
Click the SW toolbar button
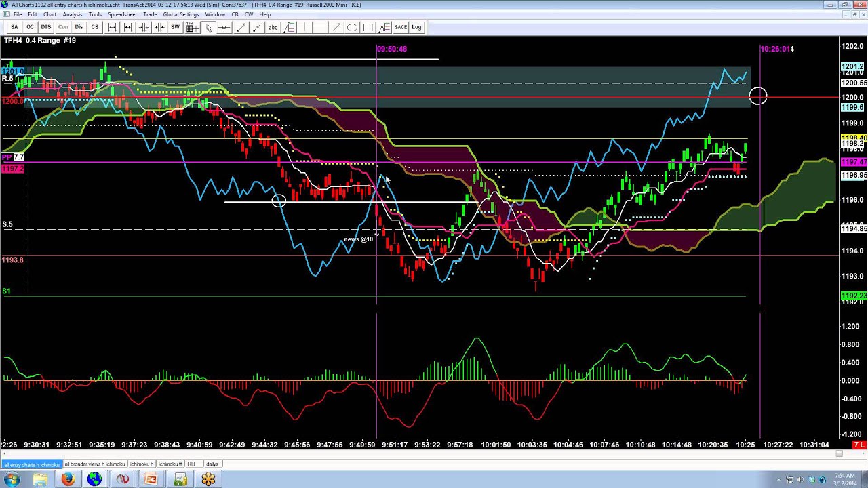[175, 27]
